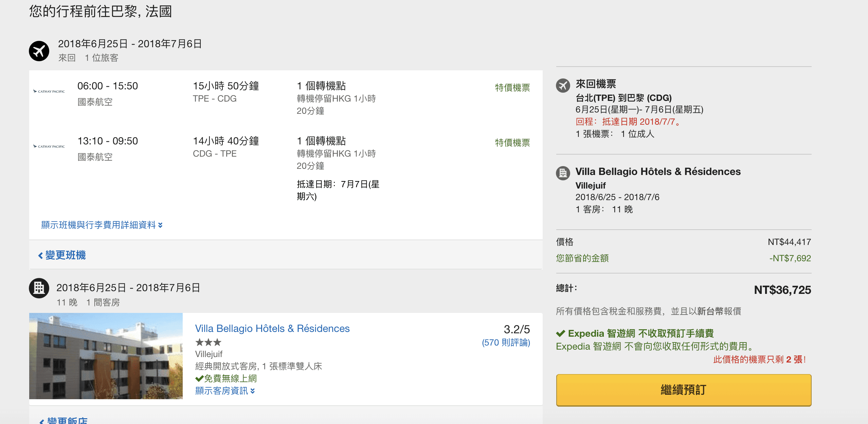Click 14小時 40分鐘 flight duration
Viewport: 868px width, 424px height.
(x=226, y=141)
